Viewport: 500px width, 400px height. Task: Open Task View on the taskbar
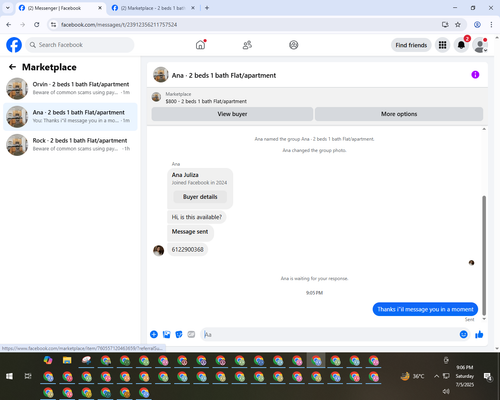(28, 376)
